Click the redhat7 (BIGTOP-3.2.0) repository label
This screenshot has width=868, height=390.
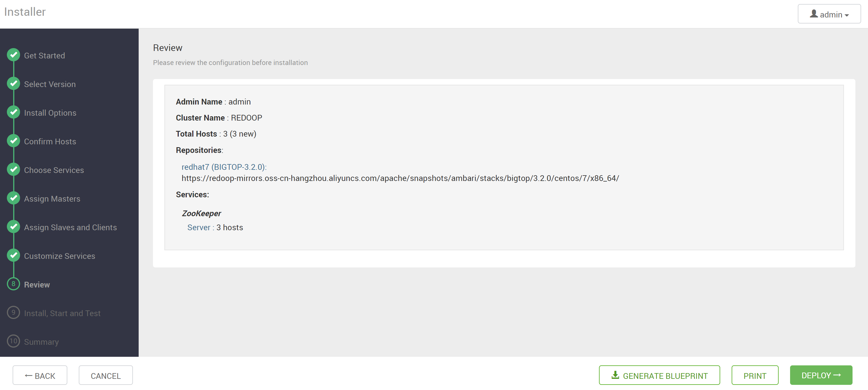[224, 167]
